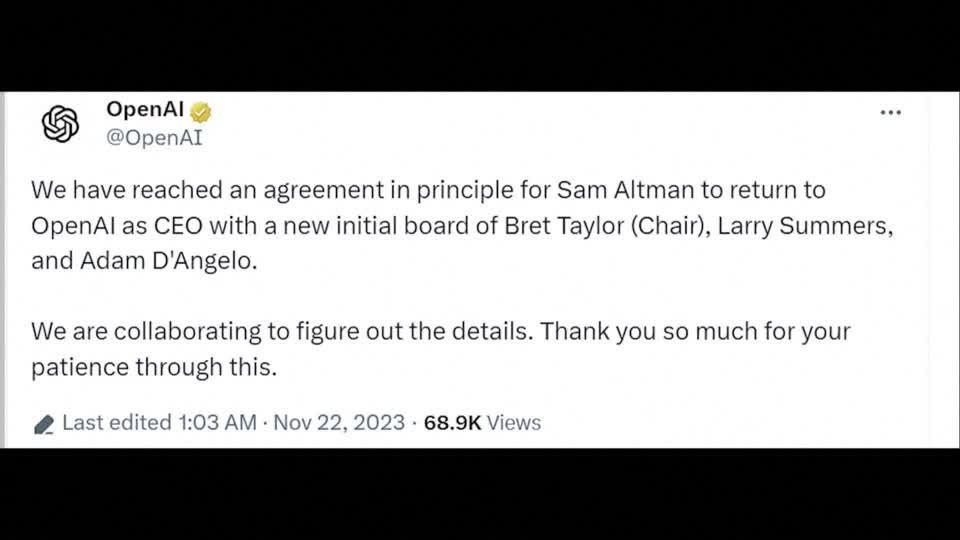Click the name Larry Summers in tweet

[802, 226]
